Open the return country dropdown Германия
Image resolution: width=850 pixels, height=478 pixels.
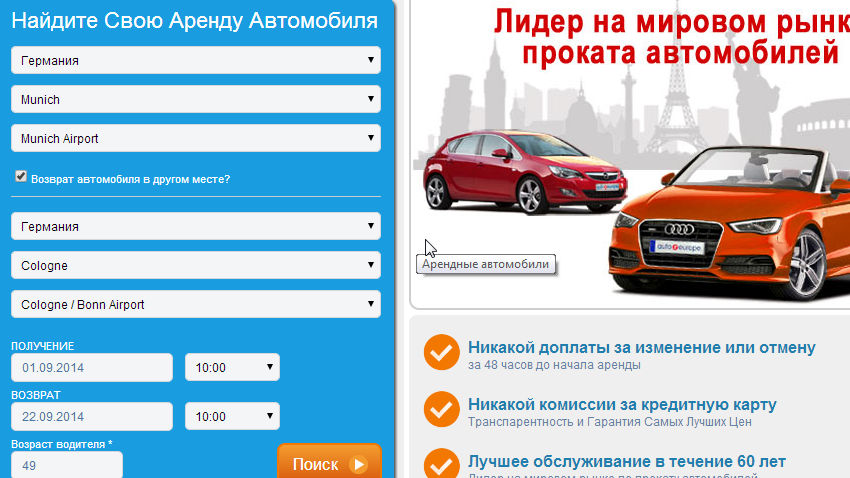196,226
